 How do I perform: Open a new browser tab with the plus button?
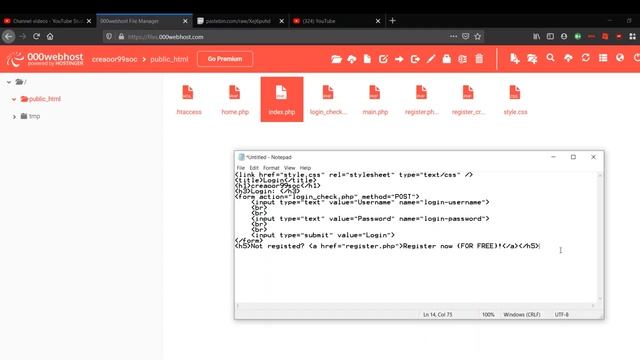[x=393, y=20]
